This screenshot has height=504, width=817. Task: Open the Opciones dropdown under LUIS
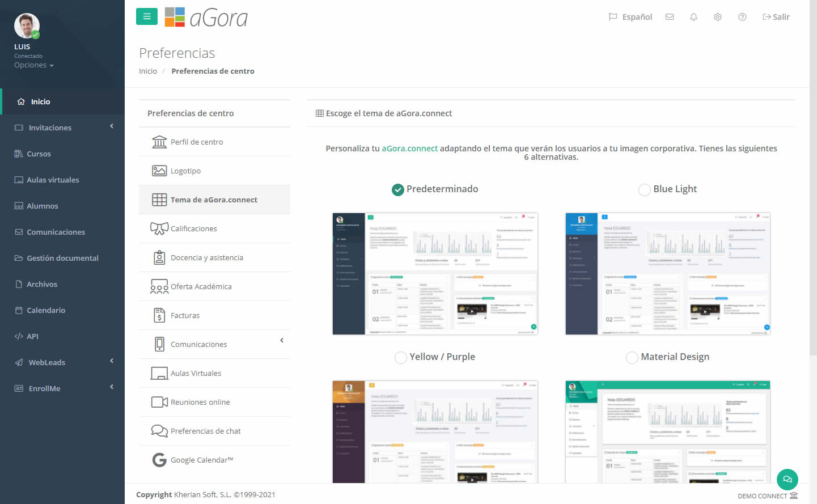coord(34,65)
